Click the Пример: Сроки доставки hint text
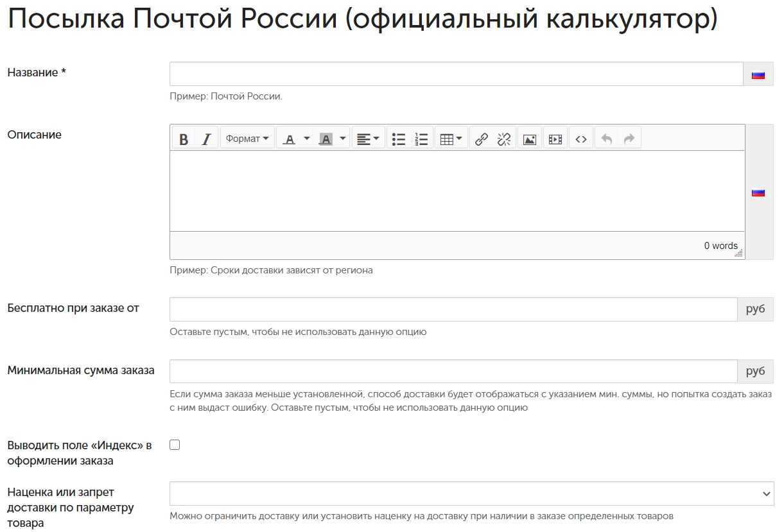 tap(271, 270)
